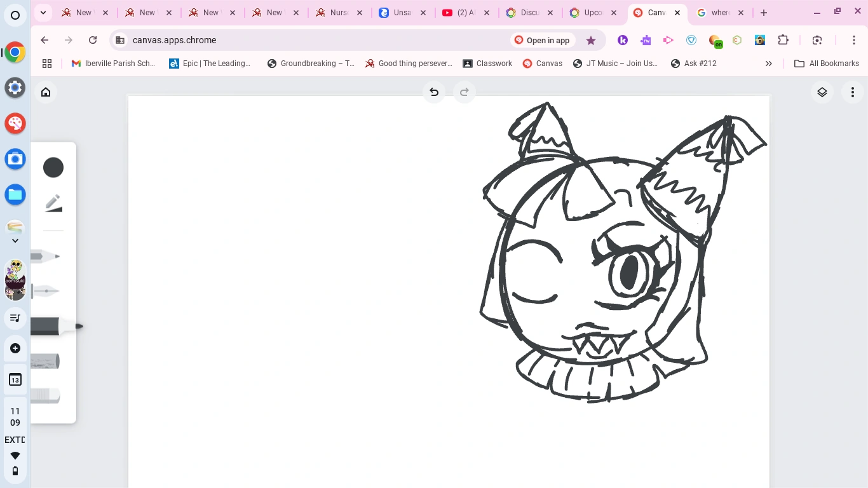The height and width of the screenshot is (488, 868).
Task: Click the black color swatch circle
Action: pyautogui.click(x=53, y=167)
